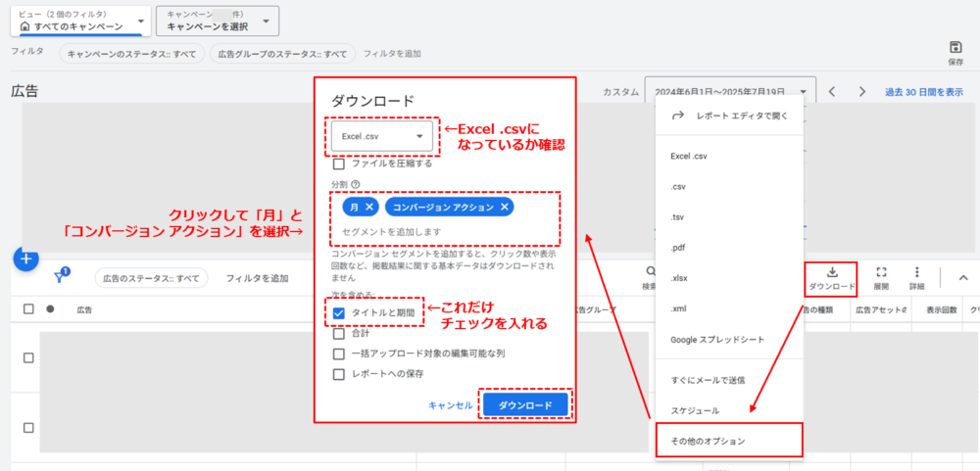
Task: Click the 保存 save icon
Action: click(955, 48)
